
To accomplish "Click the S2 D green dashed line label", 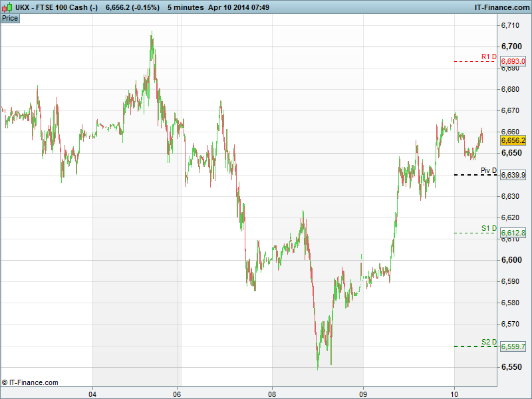I will pos(489,342).
